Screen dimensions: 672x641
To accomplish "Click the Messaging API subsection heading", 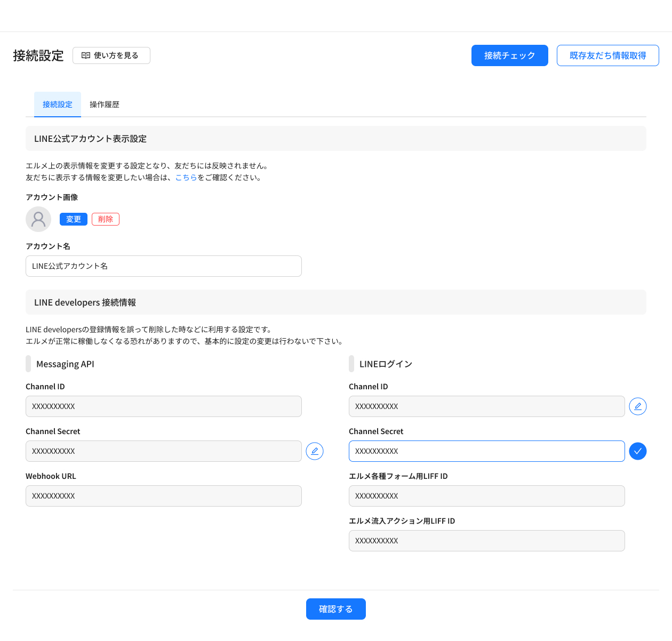I will point(65,364).
